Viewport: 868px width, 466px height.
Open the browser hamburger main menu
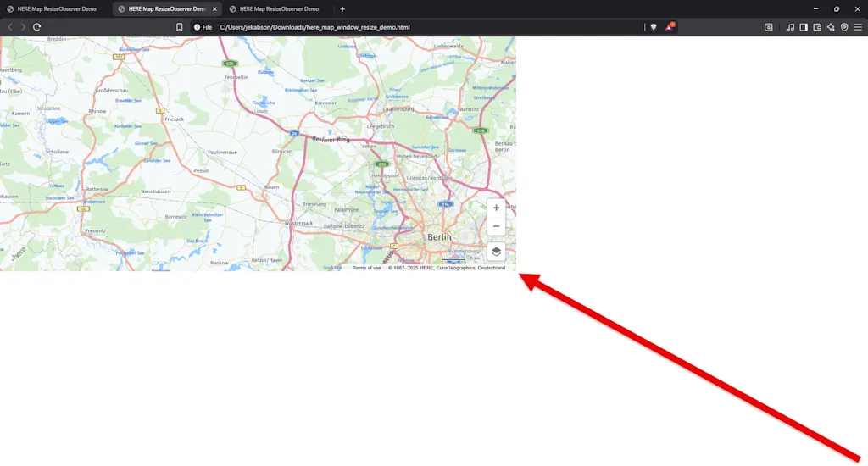tap(858, 27)
